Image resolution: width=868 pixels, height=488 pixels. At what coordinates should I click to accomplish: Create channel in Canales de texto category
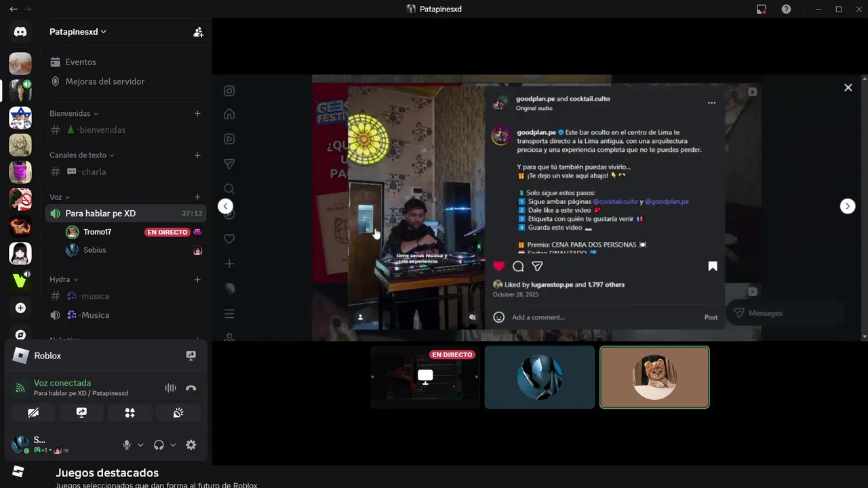pos(197,155)
